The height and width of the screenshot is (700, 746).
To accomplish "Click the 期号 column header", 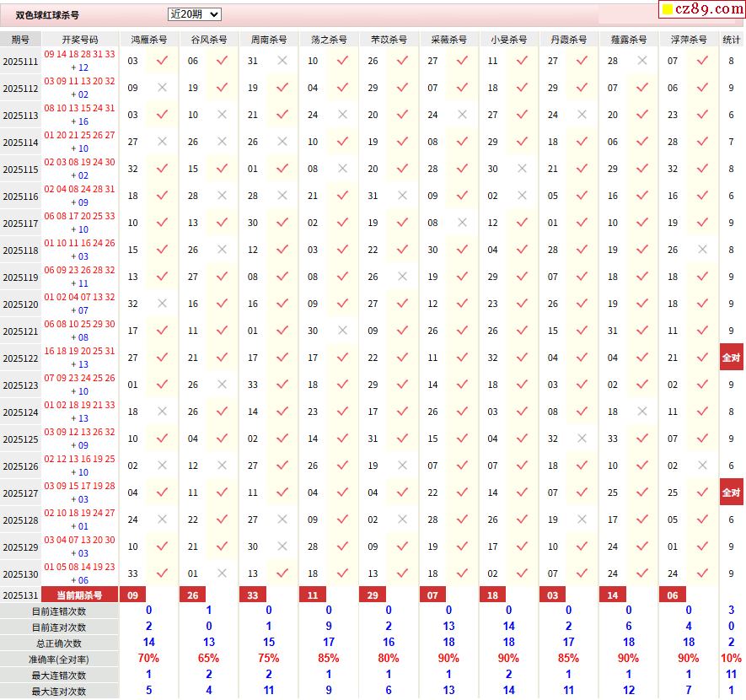I will (20, 40).
